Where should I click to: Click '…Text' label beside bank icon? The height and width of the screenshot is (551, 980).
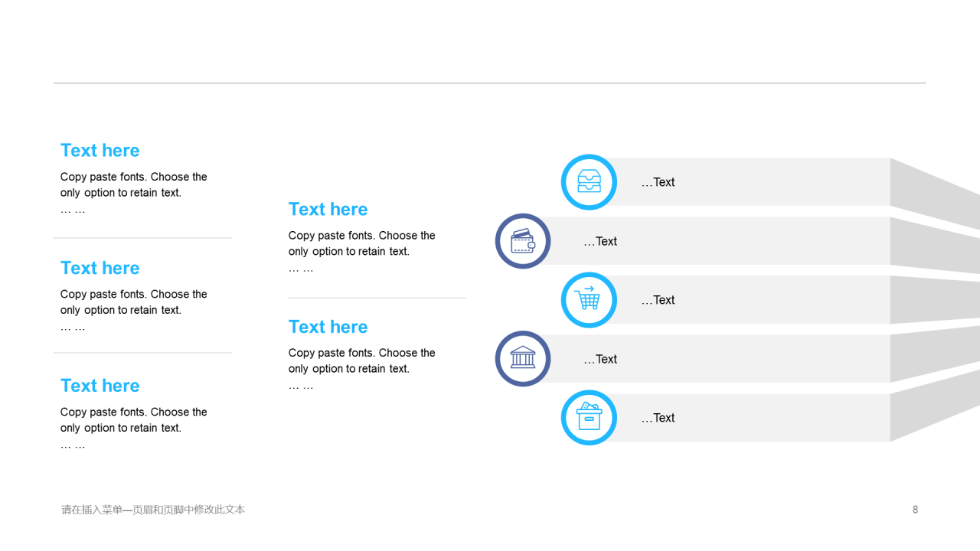click(x=600, y=360)
